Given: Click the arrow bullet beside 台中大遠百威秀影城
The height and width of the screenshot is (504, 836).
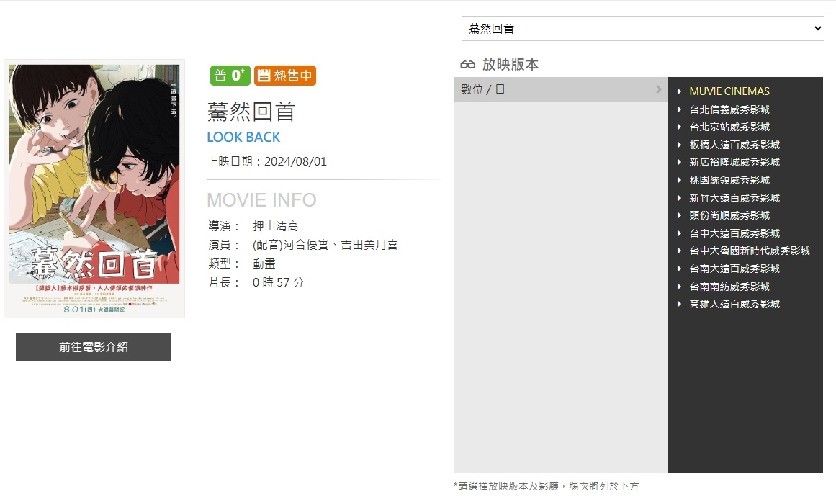Looking at the screenshot, I should [679, 233].
